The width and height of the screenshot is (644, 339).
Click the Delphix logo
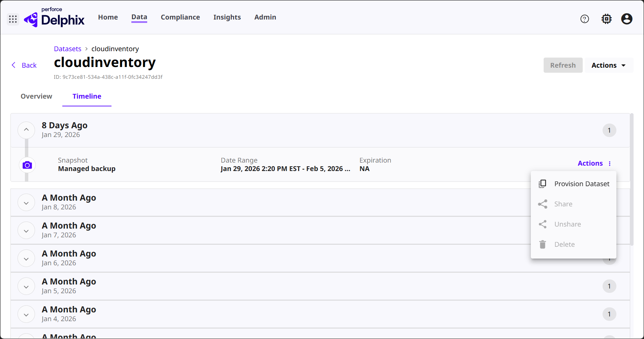(x=55, y=19)
